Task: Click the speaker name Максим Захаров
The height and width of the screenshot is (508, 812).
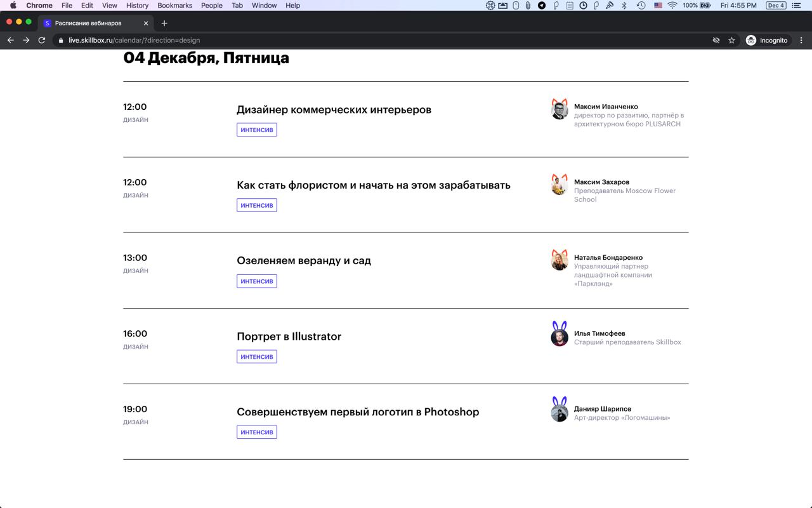Action: click(x=602, y=182)
